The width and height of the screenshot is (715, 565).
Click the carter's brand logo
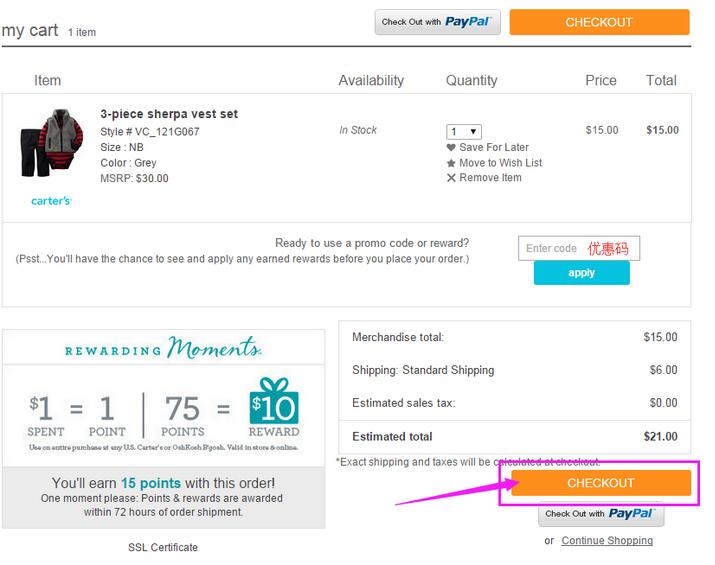[x=51, y=201]
